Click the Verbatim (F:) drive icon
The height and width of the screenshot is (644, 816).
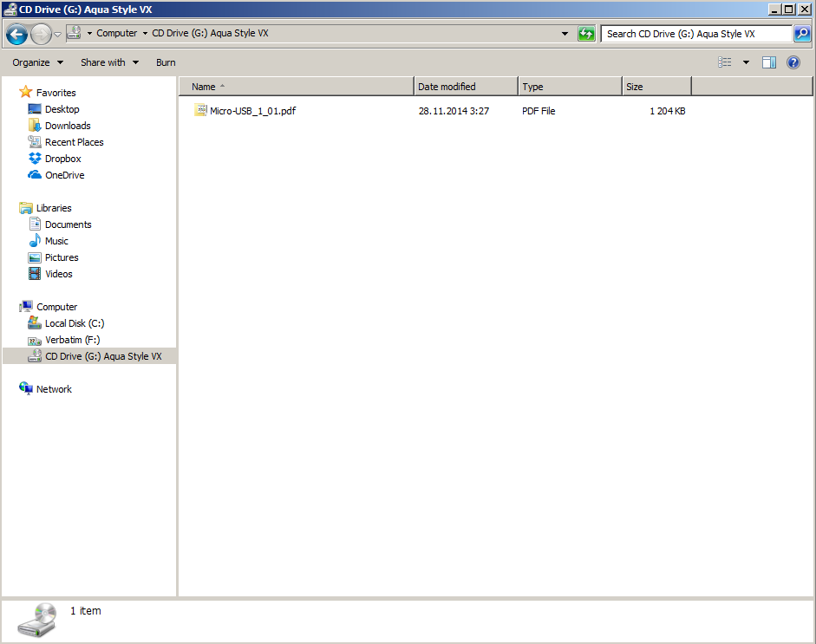[35, 341]
